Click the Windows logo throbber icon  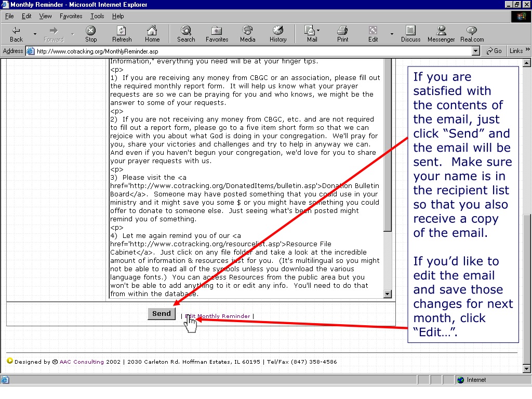click(521, 16)
